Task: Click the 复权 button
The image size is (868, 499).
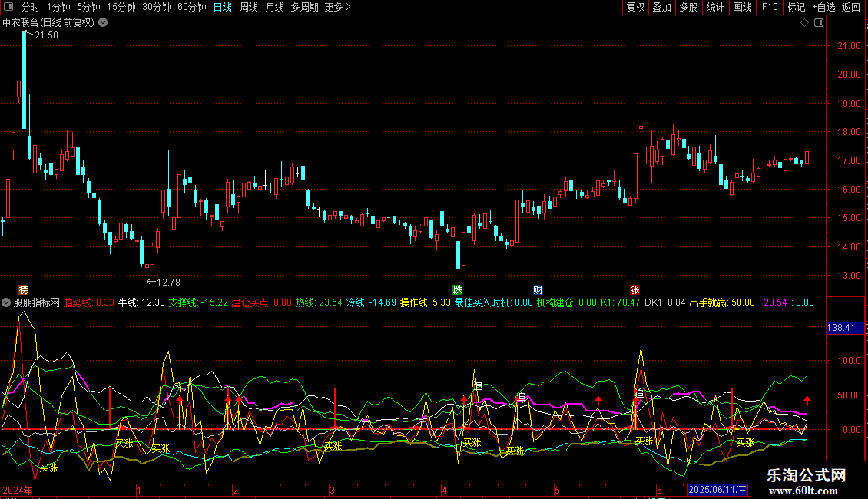Action: pos(636,7)
